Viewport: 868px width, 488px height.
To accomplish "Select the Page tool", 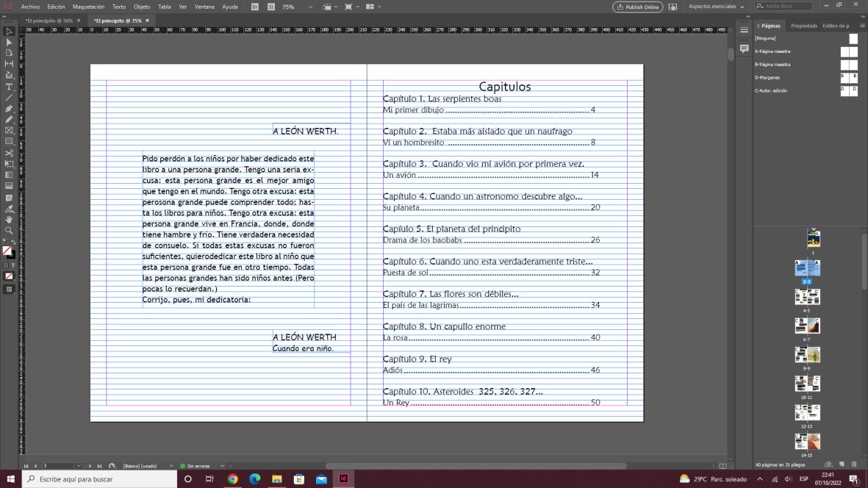I will pyautogui.click(x=9, y=53).
